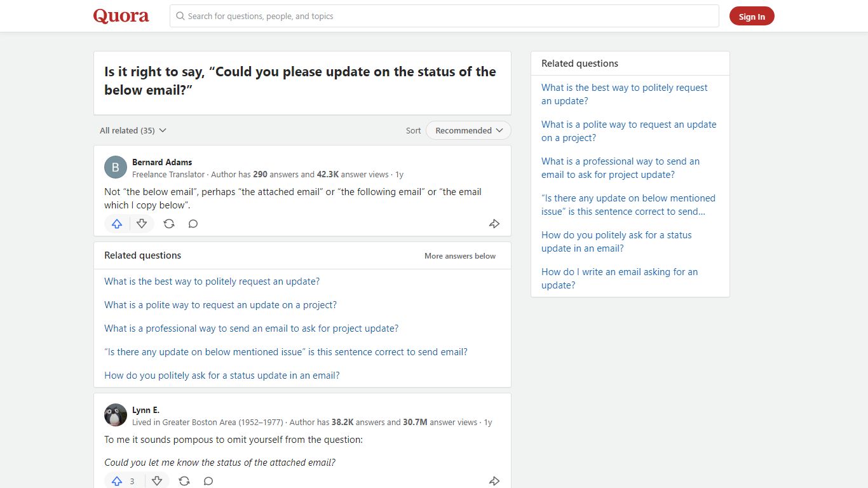Screen dimensions: 868x488
Task: Comment on Bernard Adams' answer
Action: click(193, 224)
